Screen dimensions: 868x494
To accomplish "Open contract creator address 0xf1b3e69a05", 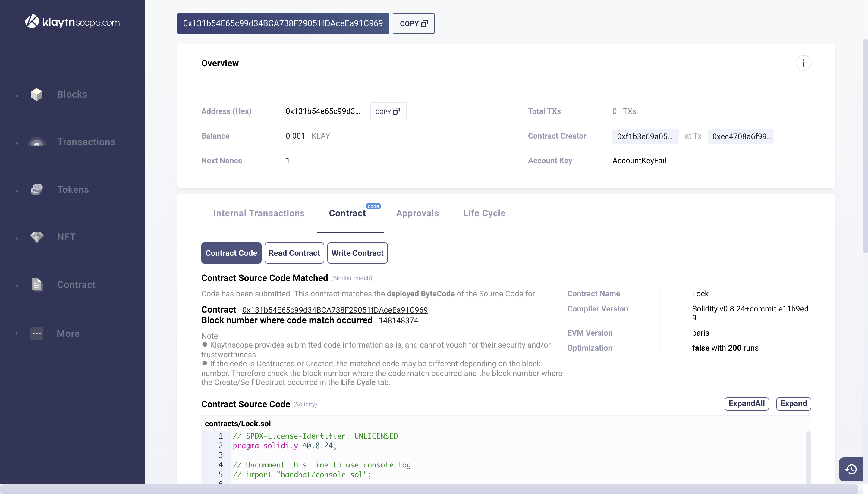I will click(x=645, y=136).
